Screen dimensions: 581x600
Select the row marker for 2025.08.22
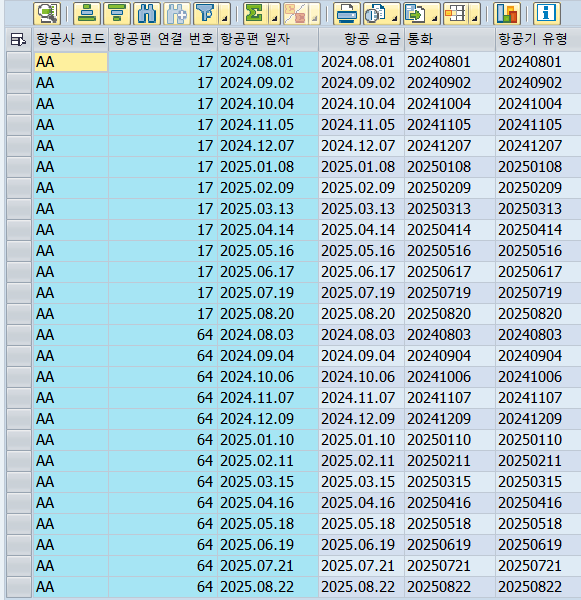point(19,587)
